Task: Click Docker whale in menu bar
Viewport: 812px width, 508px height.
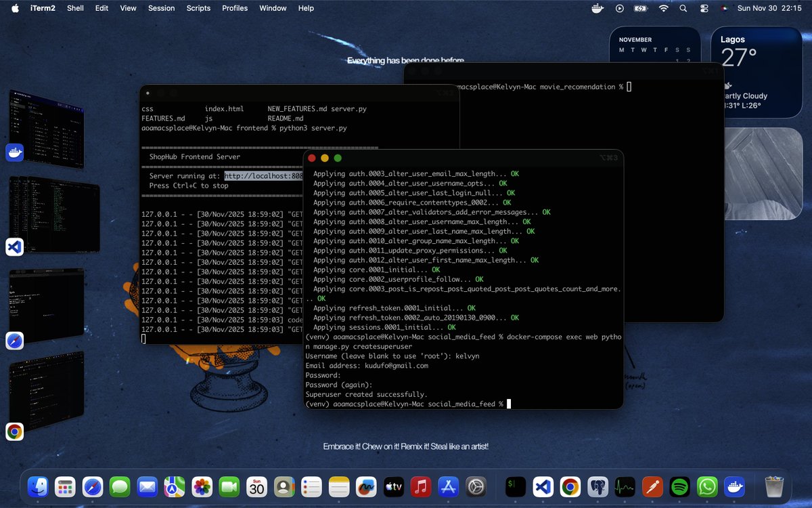Action: pyautogui.click(x=597, y=8)
